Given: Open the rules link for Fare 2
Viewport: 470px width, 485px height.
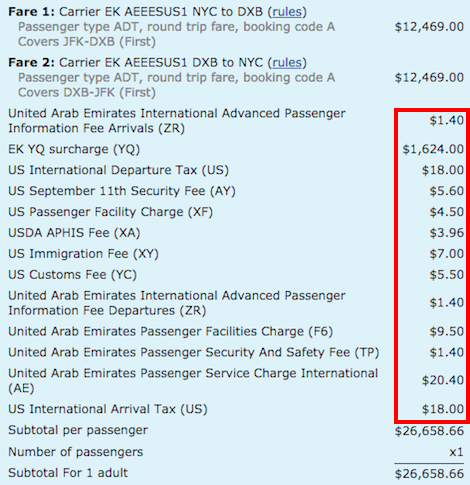Looking at the screenshot, I should coord(287,63).
